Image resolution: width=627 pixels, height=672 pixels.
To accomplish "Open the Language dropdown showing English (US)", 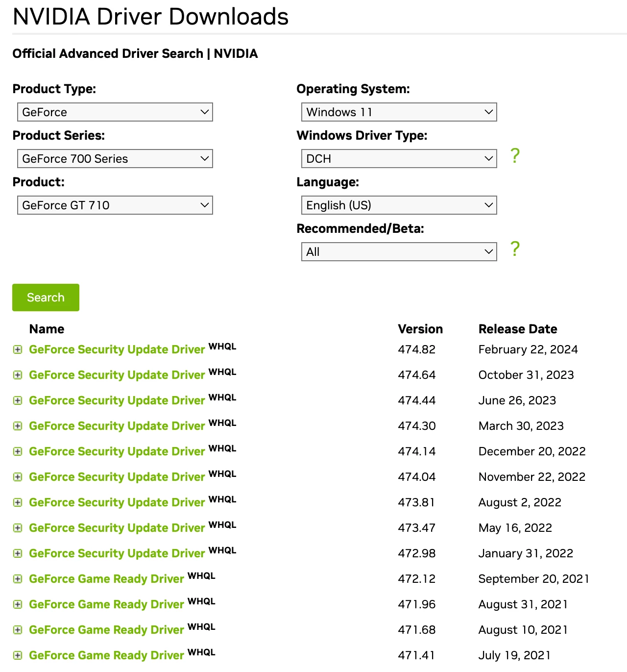I will click(x=399, y=205).
